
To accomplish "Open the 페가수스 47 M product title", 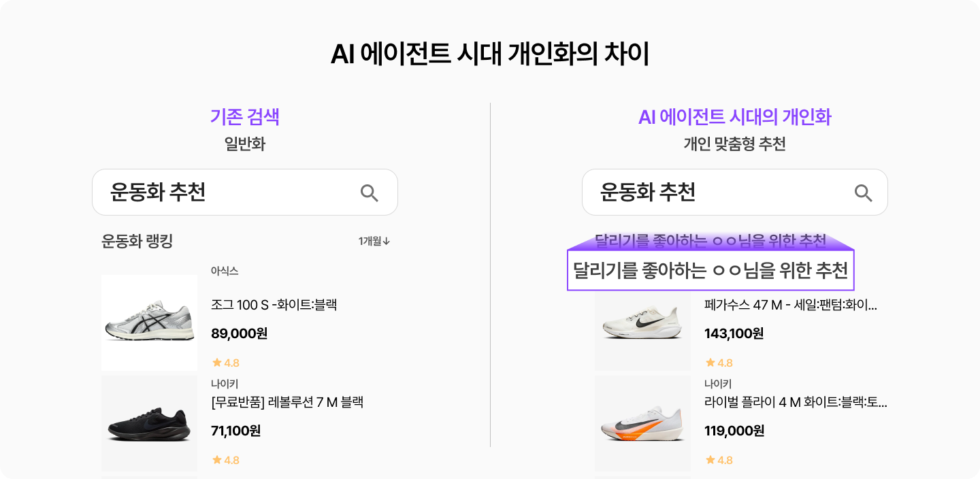I will click(x=791, y=305).
